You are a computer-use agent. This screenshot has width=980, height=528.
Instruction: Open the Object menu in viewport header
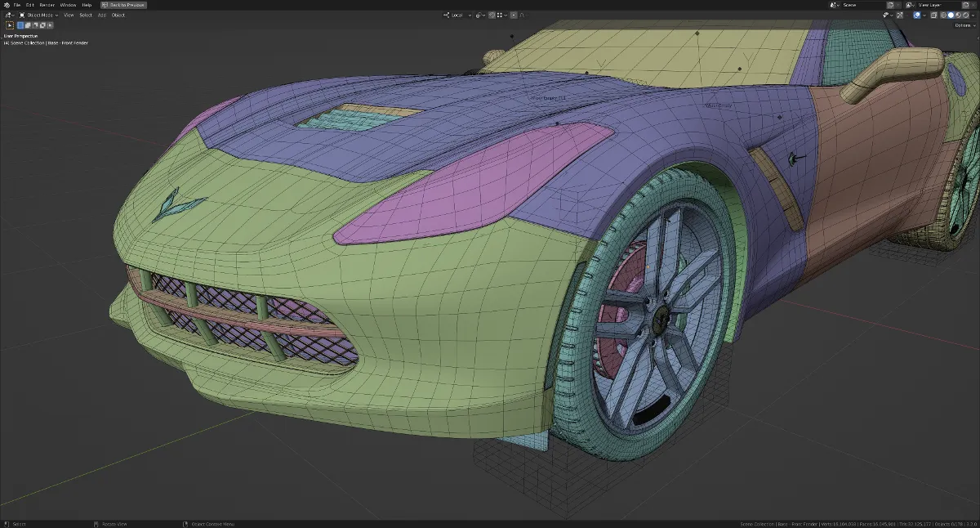click(x=118, y=15)
